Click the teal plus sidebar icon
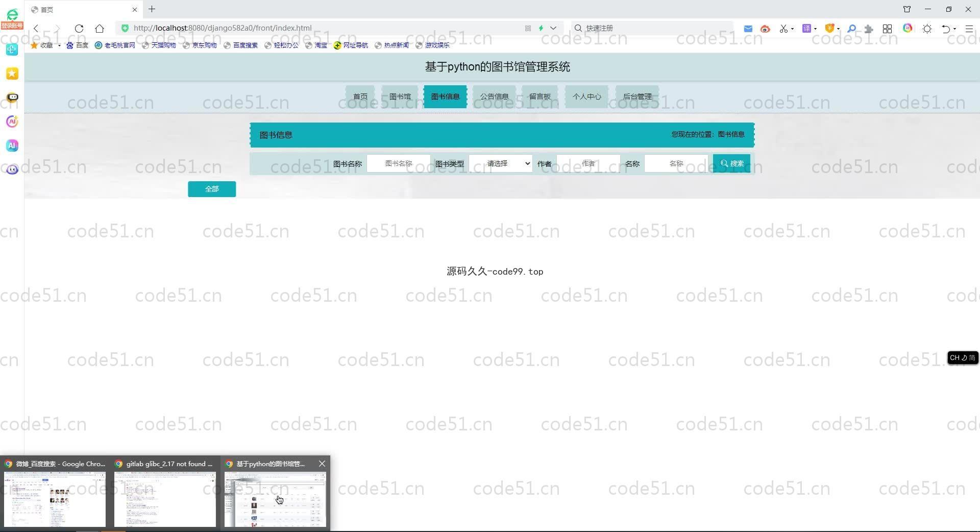Image resolution: width=980 pixels, height=532 pixels. (x=12, y=49)
